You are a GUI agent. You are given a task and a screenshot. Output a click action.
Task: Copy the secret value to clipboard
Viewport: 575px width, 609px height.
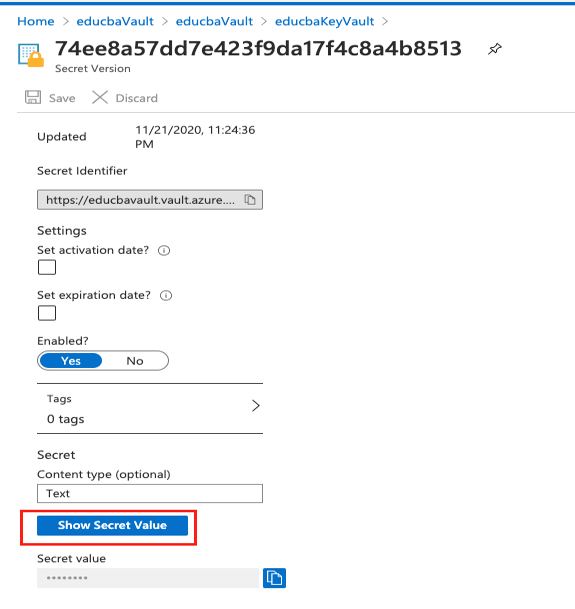[x=274, y=578]
